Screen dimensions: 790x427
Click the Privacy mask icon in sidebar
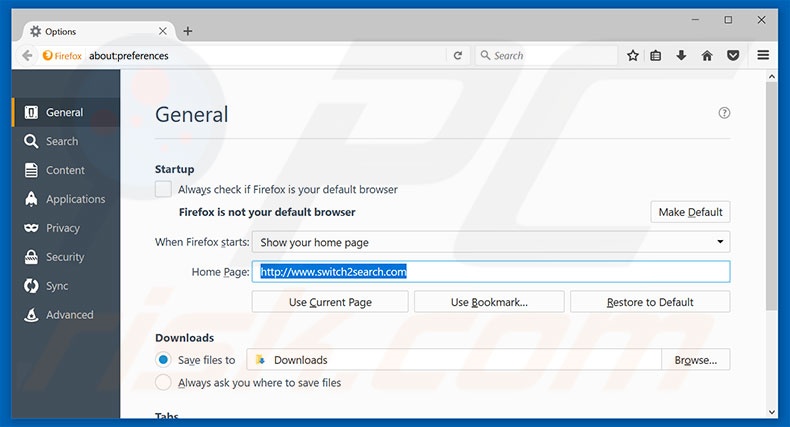[31, 228]
